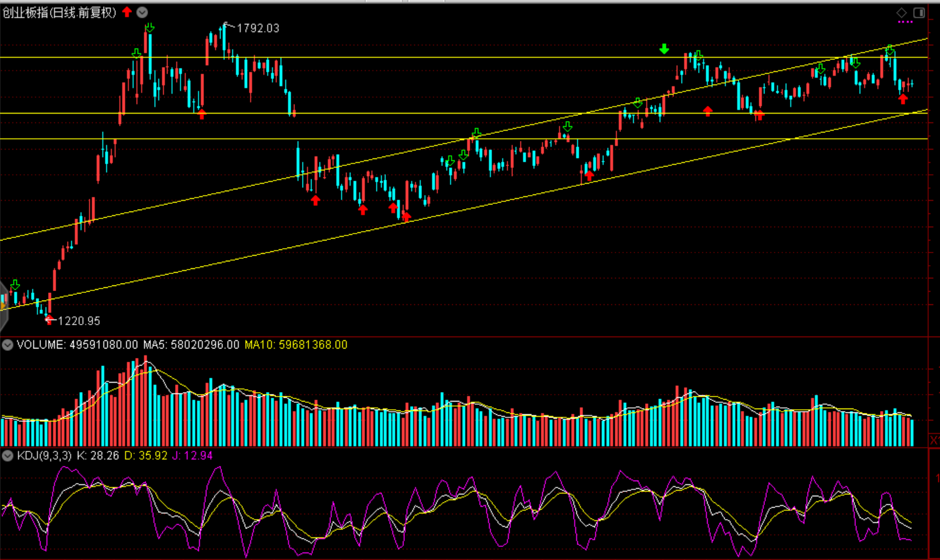This screenshot has height=560, width=940.
Task: Expand the KDJ indicator dropdown
Action: pos(8,456)
